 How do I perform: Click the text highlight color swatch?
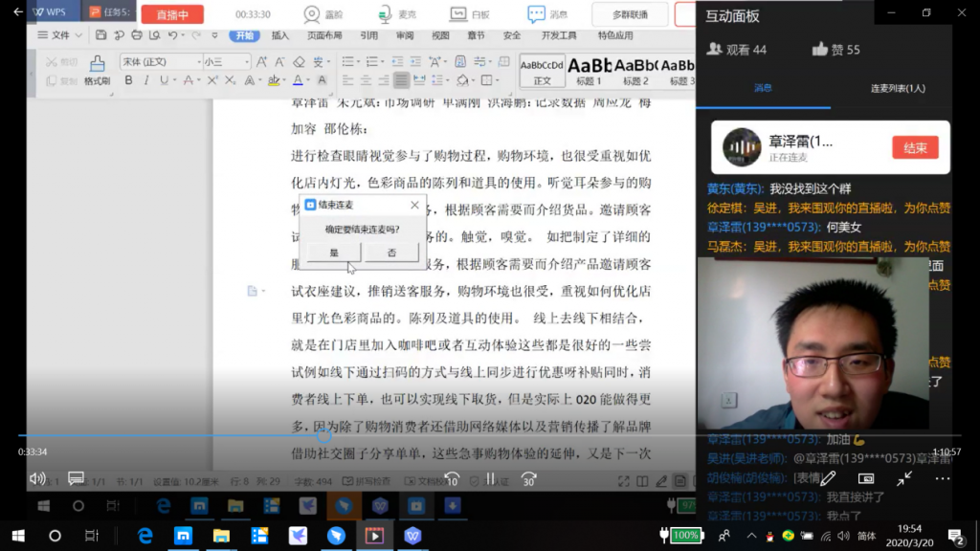click(x=273, y=80)
